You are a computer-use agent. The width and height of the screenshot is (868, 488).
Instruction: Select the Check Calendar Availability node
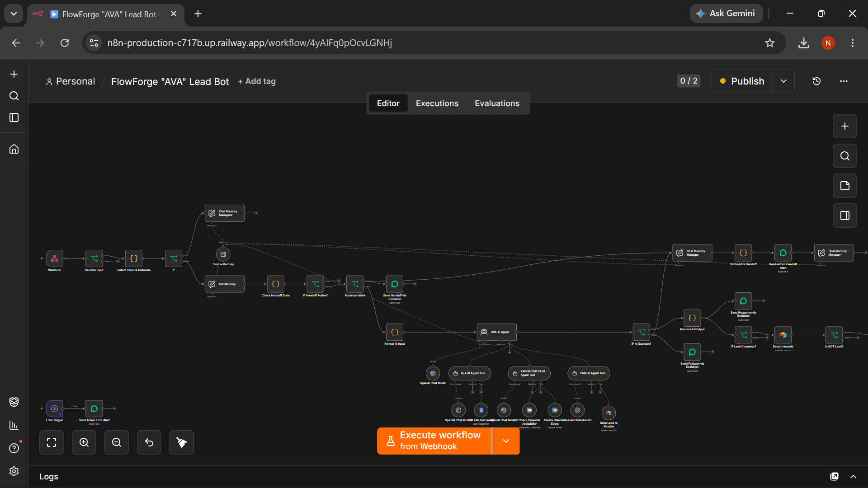pos(529,410)
